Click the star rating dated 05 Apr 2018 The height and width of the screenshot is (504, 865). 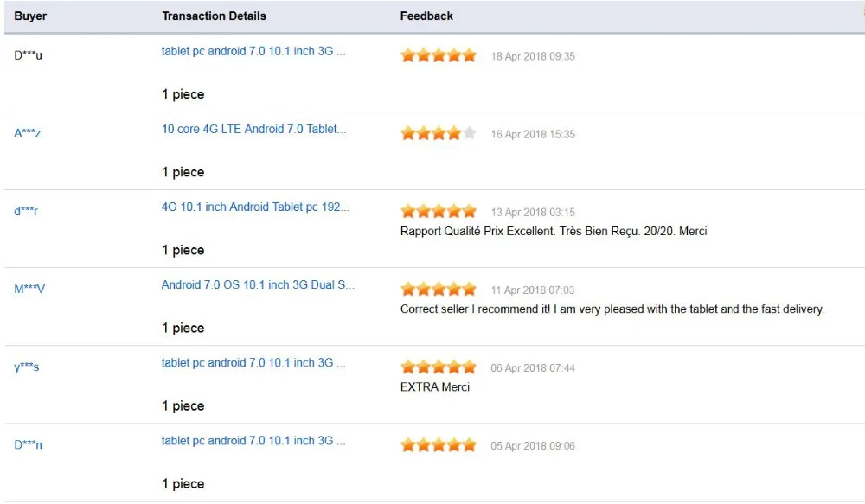tap(439, 445)
